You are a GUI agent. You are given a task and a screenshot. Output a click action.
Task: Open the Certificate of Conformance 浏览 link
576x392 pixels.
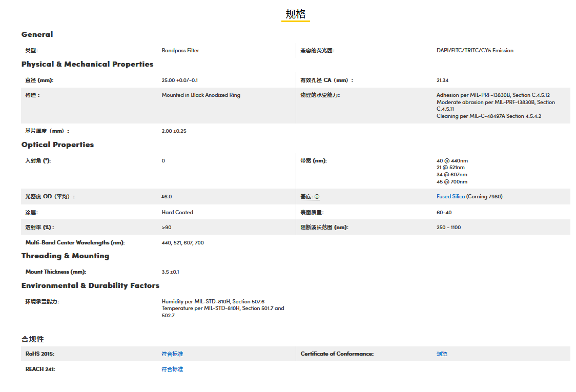coord(442,354)
